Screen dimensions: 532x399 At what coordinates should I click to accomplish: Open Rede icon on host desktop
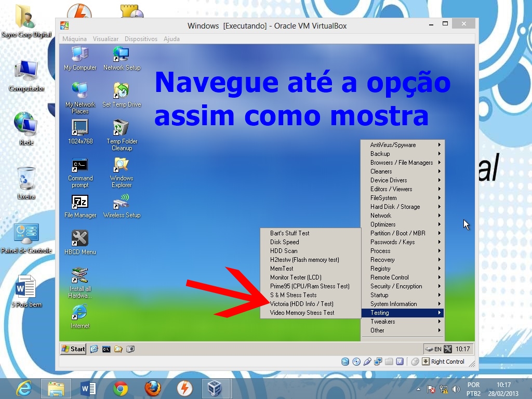pos(26,128)
